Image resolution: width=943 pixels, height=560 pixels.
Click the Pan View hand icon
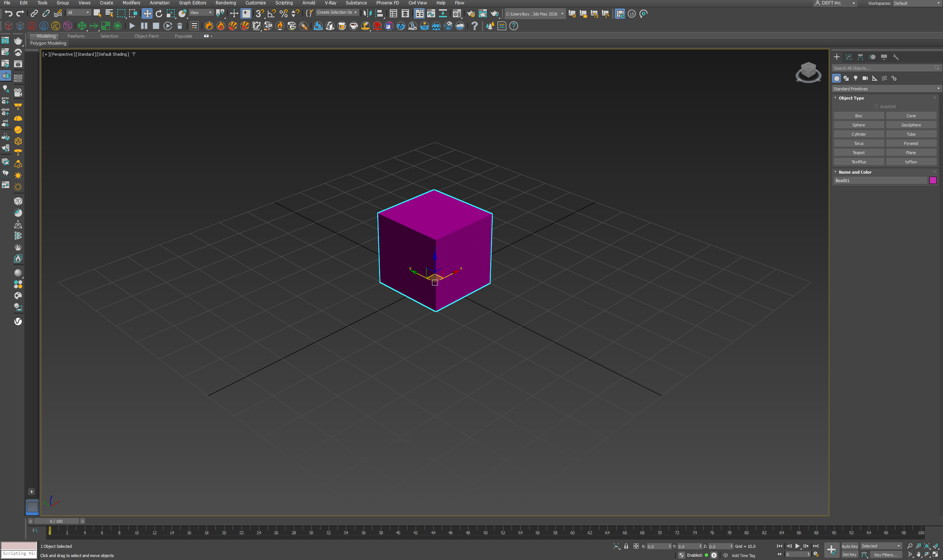click(x=919, y=555)
